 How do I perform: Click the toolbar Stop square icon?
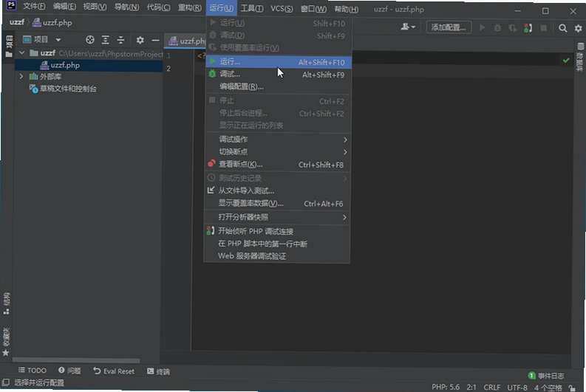point(544,28)
